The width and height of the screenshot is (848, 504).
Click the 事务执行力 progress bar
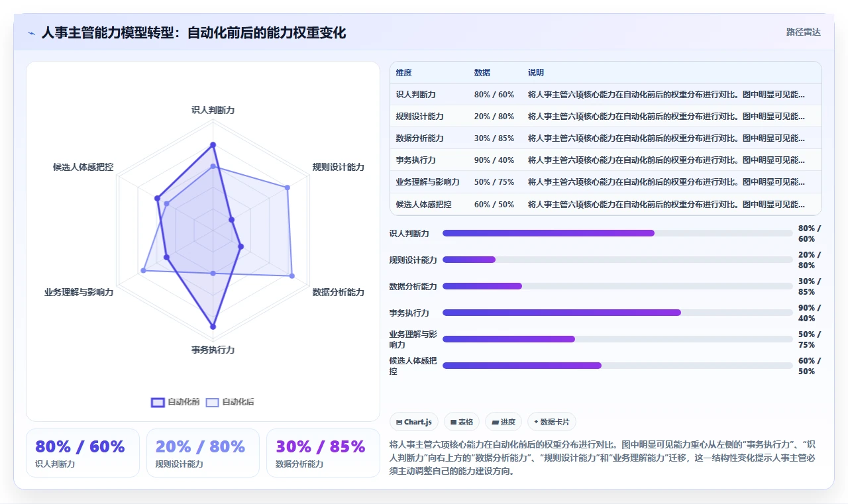617,313
